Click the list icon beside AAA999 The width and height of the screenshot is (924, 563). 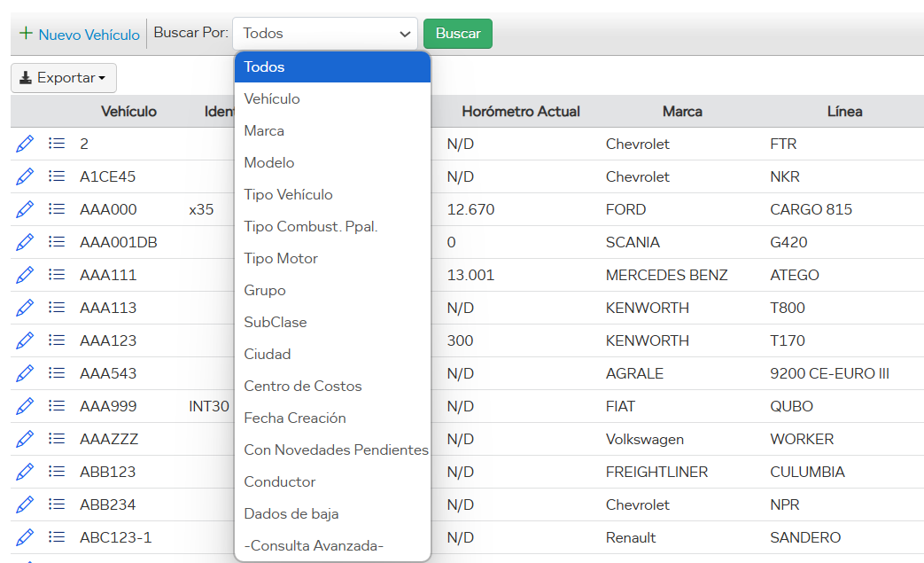[55, 406]
